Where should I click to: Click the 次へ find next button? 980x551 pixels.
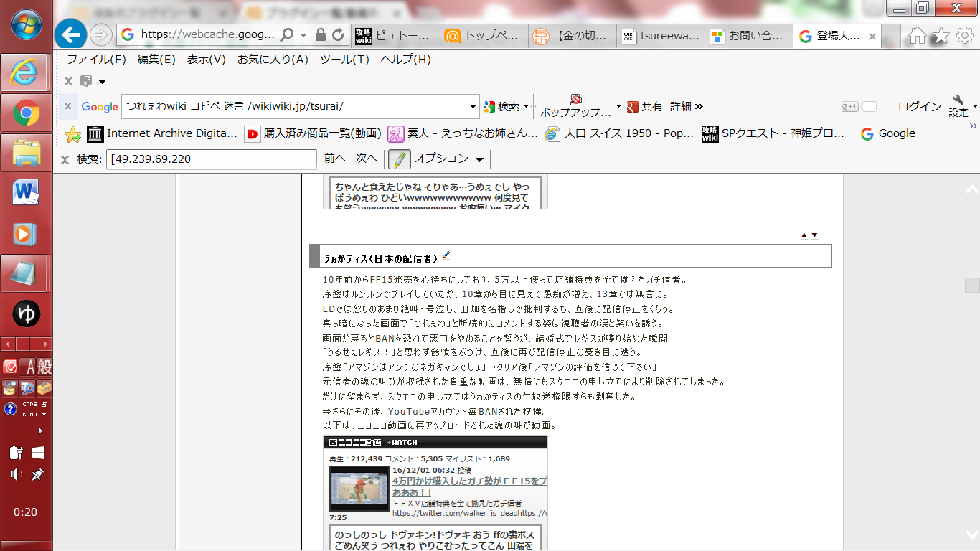pos(366,159)
